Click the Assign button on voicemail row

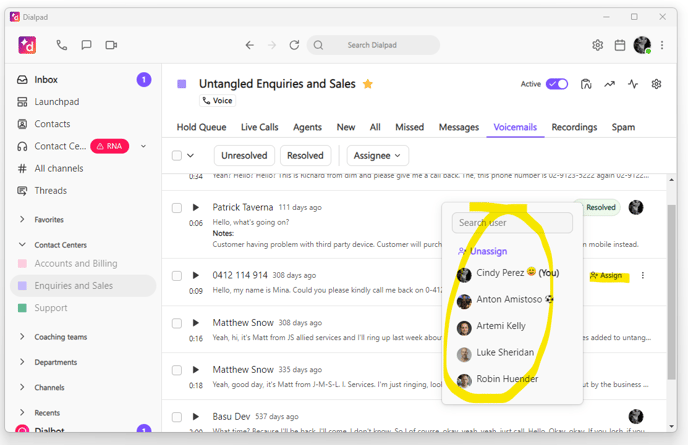click(606, 276)
